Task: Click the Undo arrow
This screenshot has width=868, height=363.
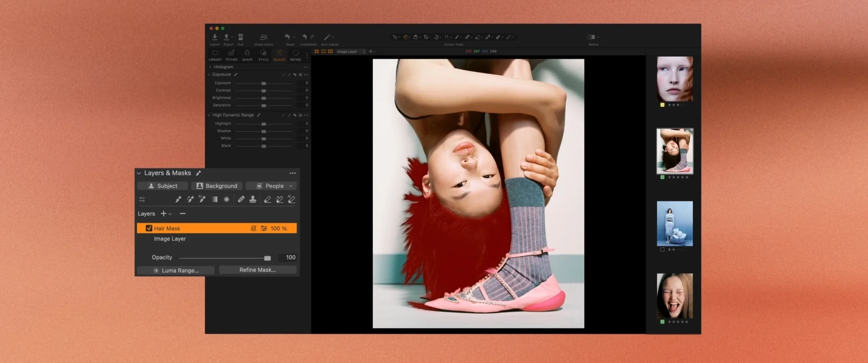Action: click(x=304, y=37)
